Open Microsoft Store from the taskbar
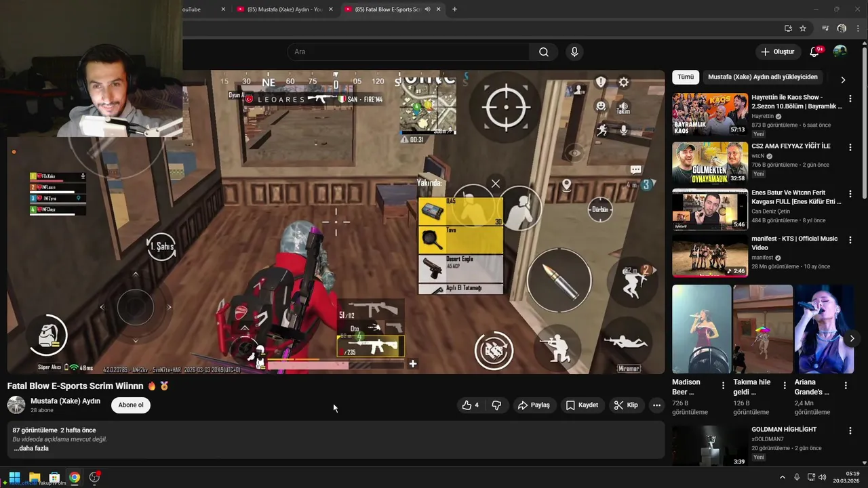Viewport: 868px width, 488px height. pyautogui.click(x=54, y=477)
